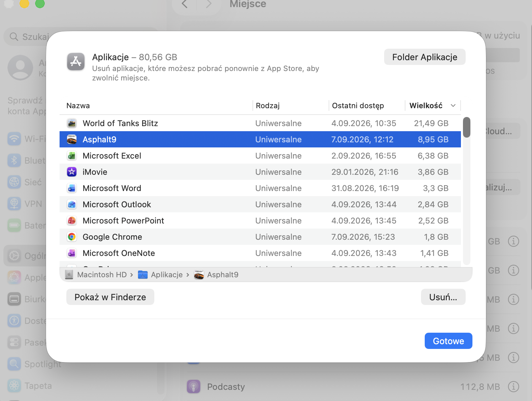This screenshot has width=532, height=401.
Task: Select the Microsoft OneNote row name
Action: point(119,253)
